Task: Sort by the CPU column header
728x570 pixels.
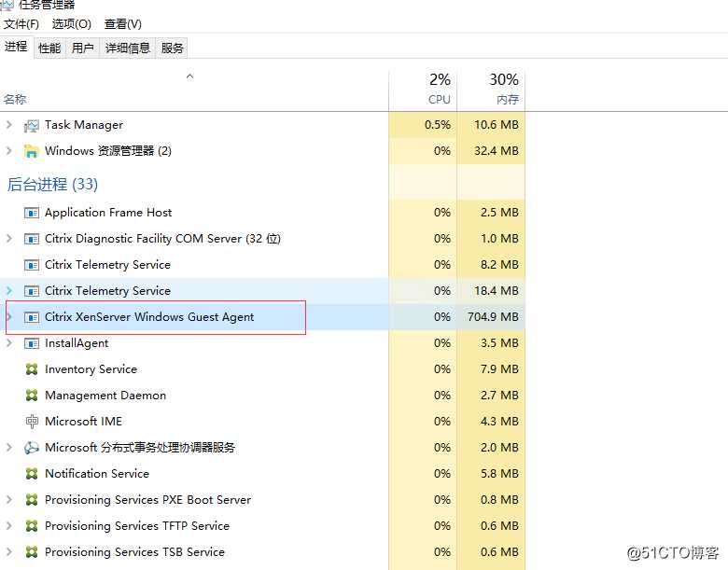Action: point(423,90)
